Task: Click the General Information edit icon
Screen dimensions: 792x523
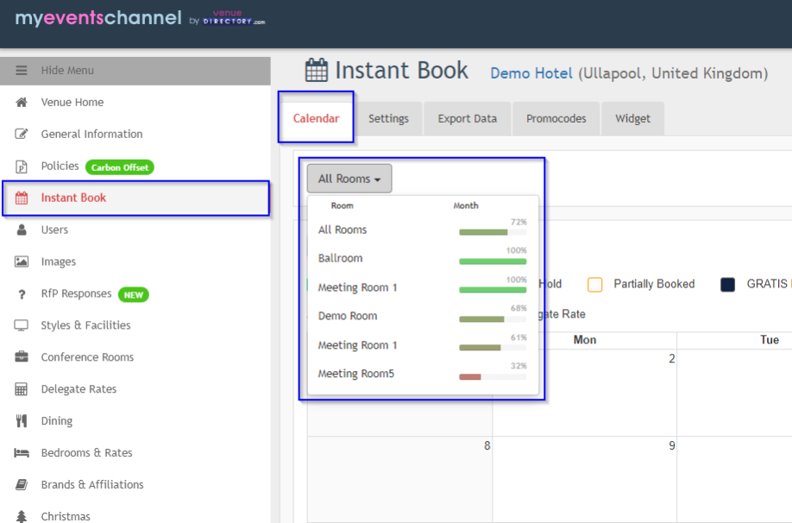Action: (21, 134)
